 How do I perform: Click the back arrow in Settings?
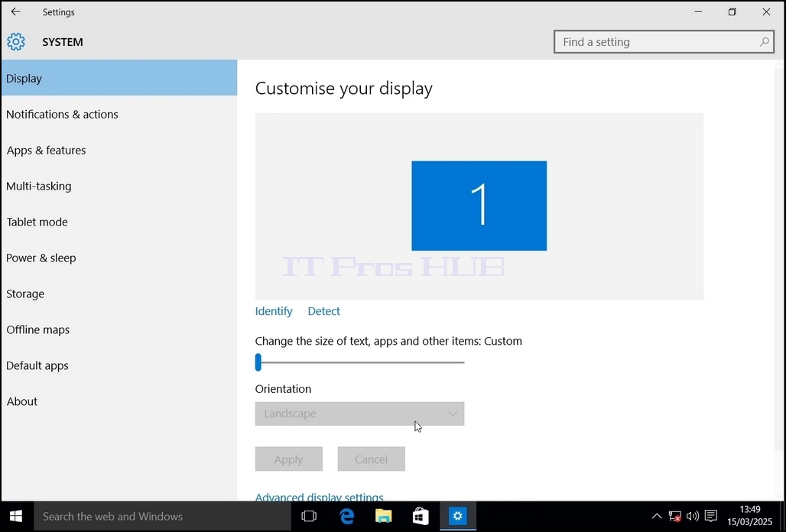(15, 11)
